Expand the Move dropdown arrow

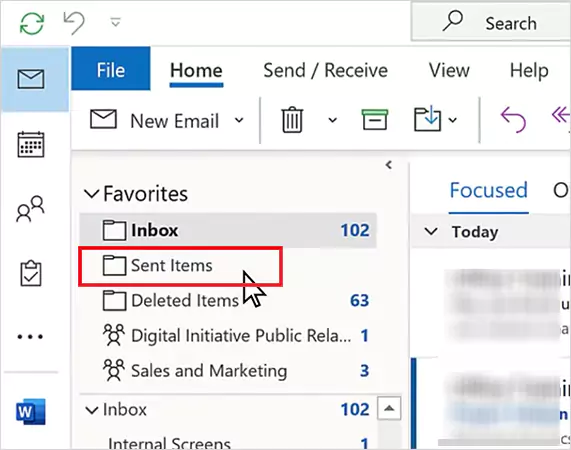pyautogui.click(x=452, y=120)
